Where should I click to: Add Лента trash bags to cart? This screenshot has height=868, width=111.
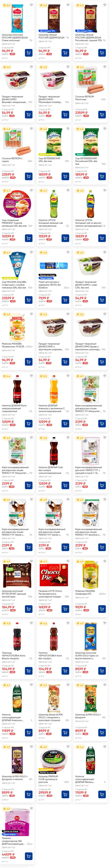(65, 300)
